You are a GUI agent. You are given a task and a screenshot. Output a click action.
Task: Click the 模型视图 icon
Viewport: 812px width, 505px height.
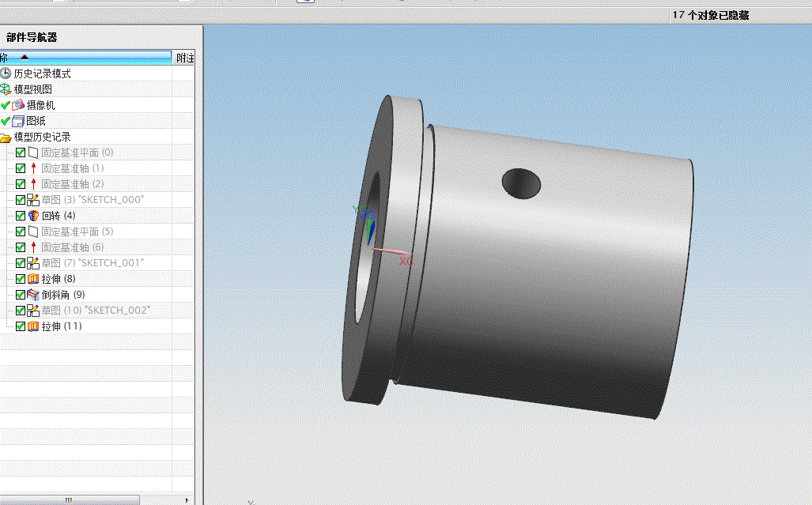(x=6, y=89)
